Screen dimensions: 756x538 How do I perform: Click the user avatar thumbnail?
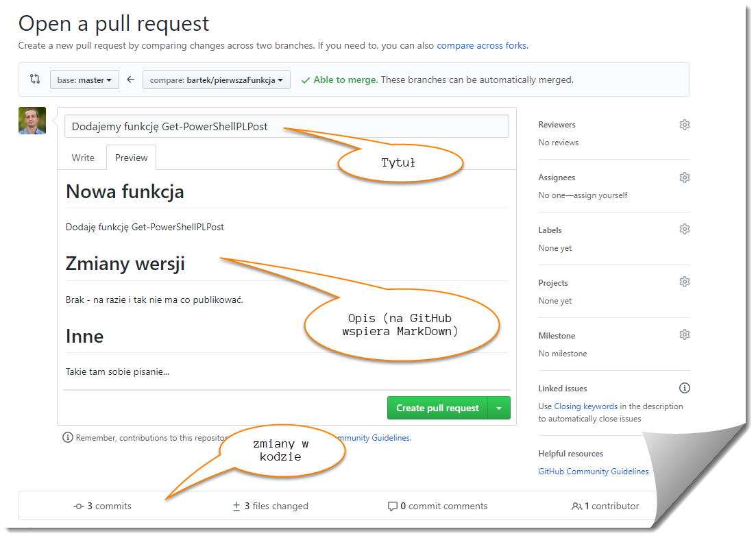point(32,121)
